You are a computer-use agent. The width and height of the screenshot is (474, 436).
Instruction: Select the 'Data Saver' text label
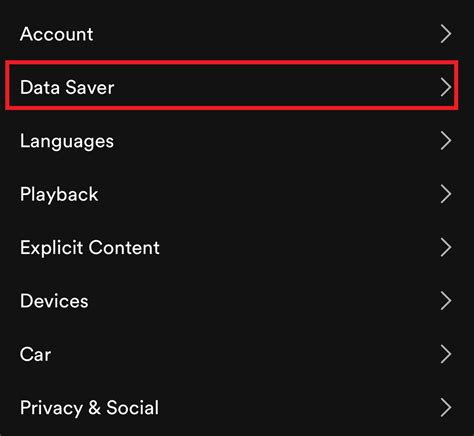click(67, 87)
